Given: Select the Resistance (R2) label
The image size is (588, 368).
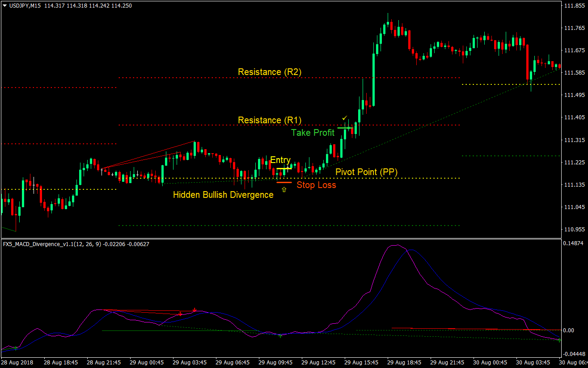Looking at the screenshot, I should [x=270, y=72].
